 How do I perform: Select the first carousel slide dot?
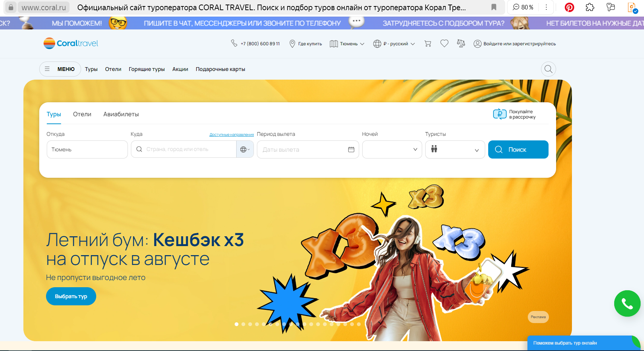(x=237, y=324)
